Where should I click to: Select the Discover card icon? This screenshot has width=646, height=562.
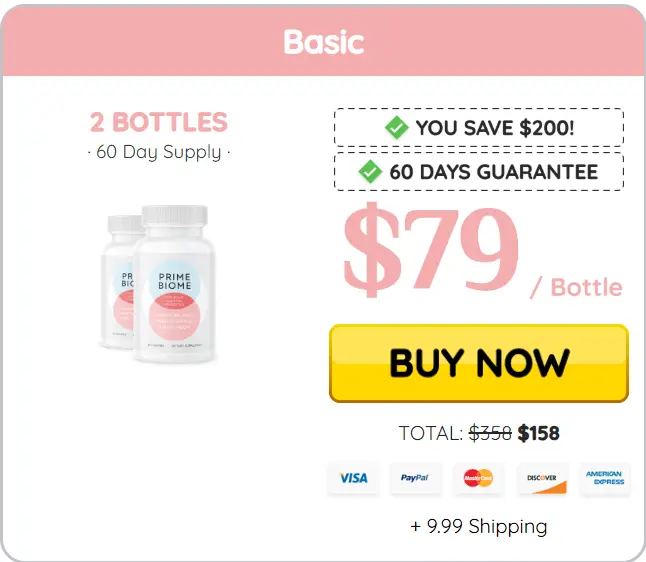[542, 478]
